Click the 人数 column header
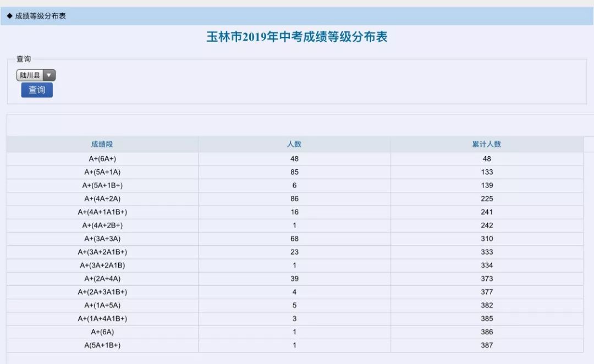The width and height of the screenshot is (594, 364). click(x=294, y=144)
